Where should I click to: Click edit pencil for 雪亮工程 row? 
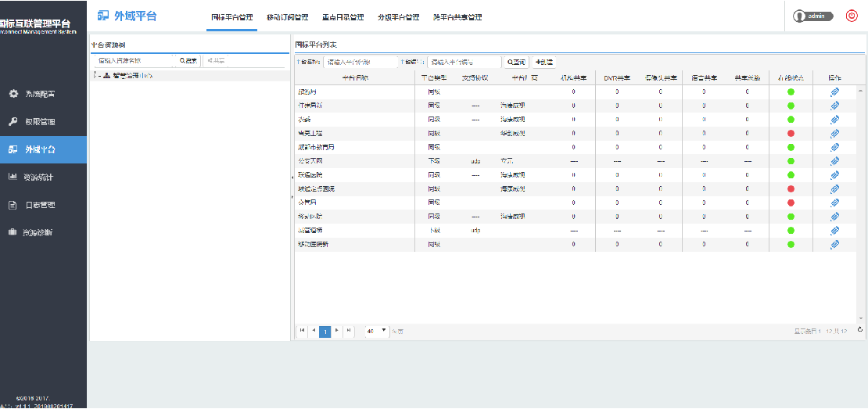point(835,134)
